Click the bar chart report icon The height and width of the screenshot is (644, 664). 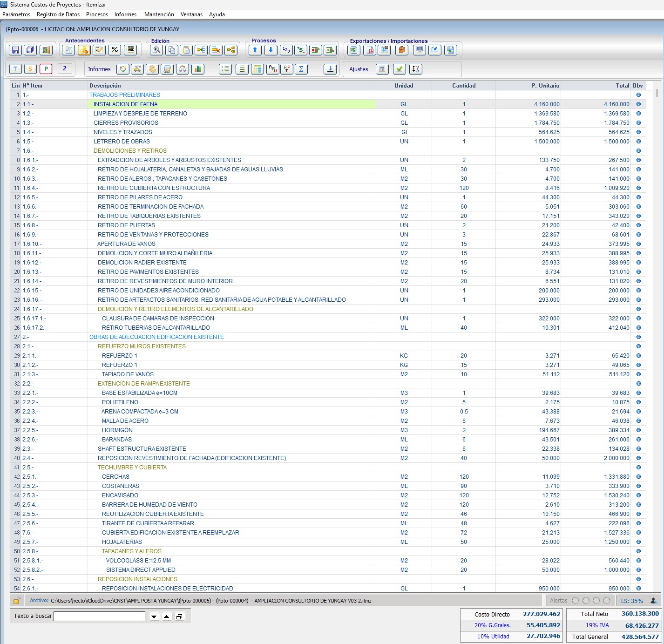tap(198, 69)
